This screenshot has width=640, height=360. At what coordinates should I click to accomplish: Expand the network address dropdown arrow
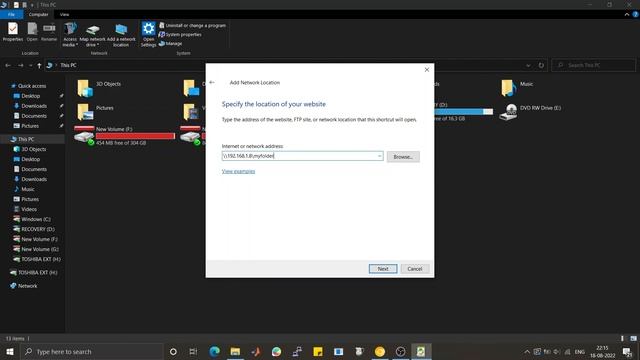380,156
